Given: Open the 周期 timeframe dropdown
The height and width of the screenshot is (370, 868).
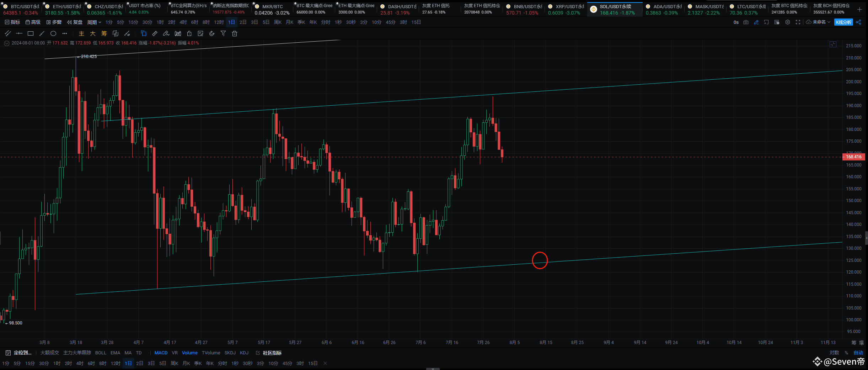Looking at the screenshot, I should (93, 22).
